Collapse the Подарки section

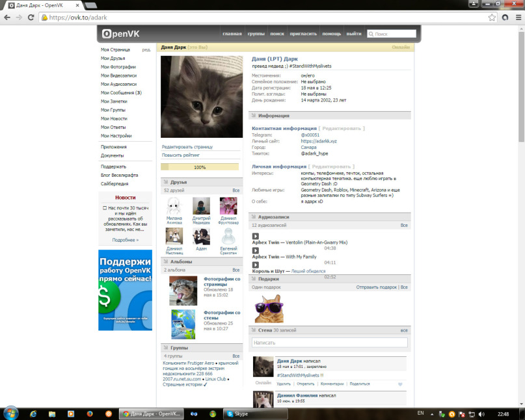point(254,279)
